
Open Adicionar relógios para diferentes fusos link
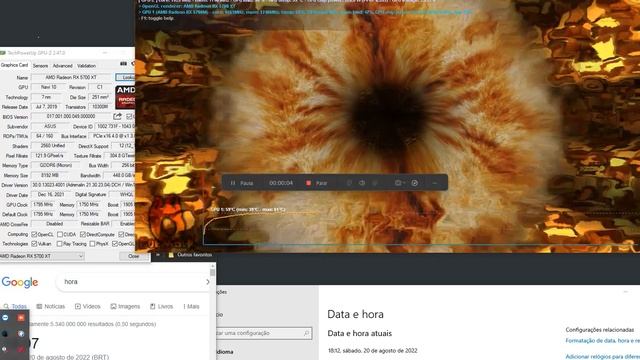pos(602,357)
